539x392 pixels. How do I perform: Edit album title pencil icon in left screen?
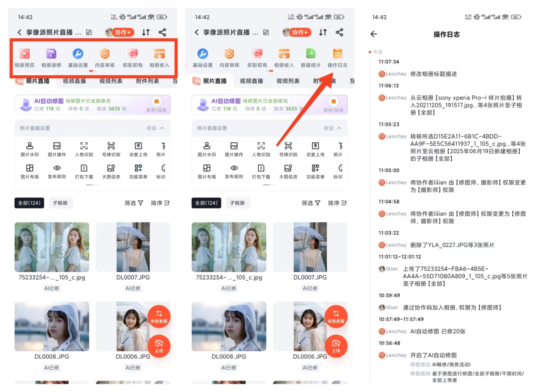(89, 32)
